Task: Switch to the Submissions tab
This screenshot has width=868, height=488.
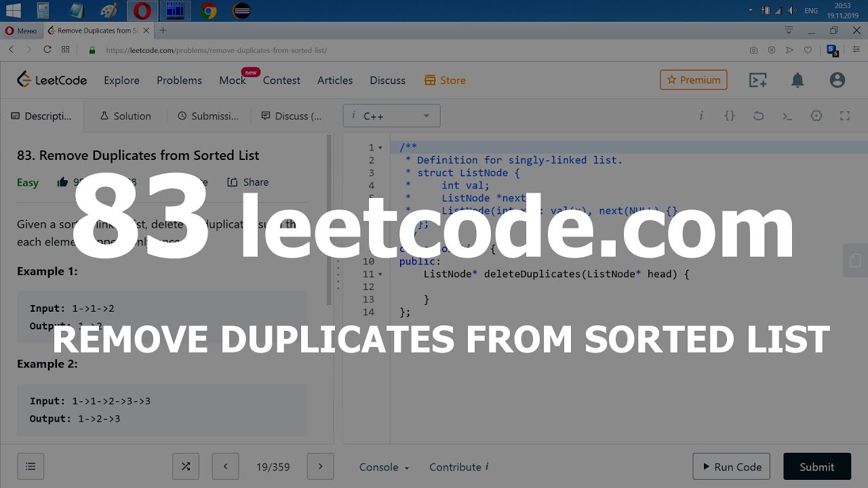Action: pos(208,116)
